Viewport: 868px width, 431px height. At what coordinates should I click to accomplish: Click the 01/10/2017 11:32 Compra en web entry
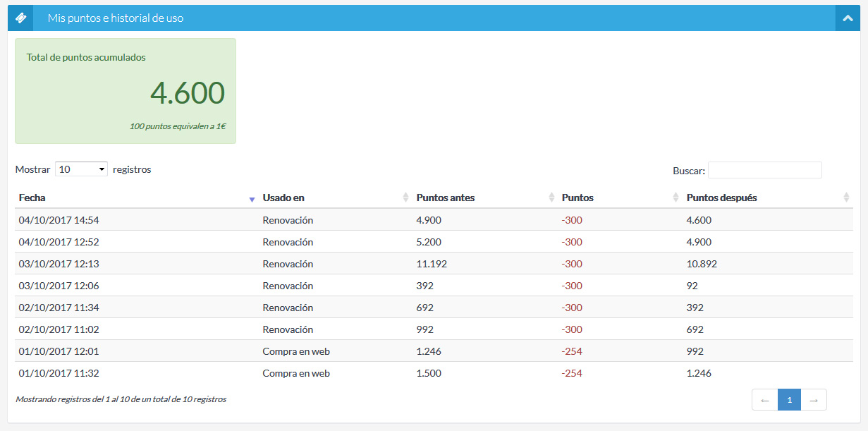point(296,373)
